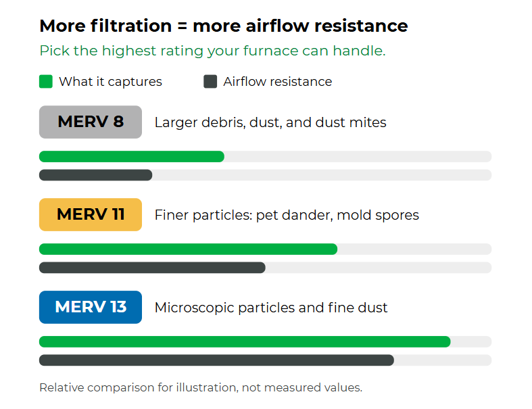Screen dimensions: 532x409
Task: Click 'Microscopic particles and fine dust' description
Action: [x=271, y=308]
